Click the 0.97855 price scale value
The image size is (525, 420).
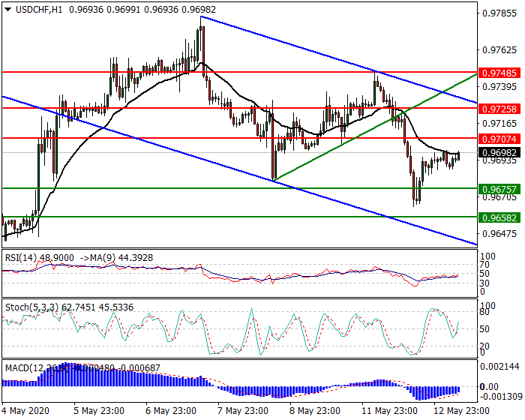click(499, 13)
